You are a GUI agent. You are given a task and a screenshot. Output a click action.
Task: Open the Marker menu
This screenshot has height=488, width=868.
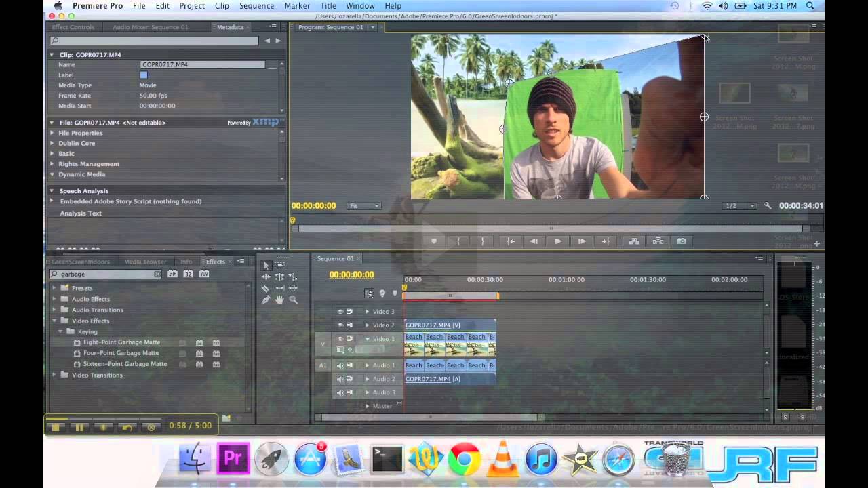297,5
